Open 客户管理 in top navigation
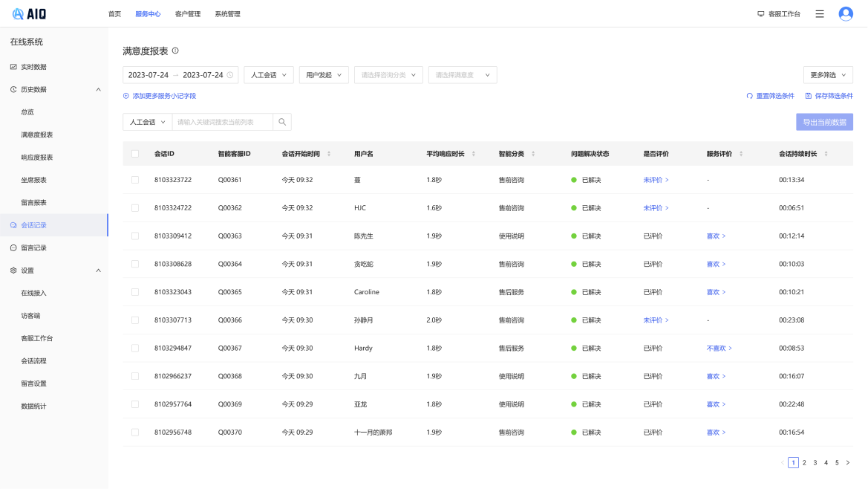Image resolution: width=868 pixels, height=489 pixels. tap(188, 14)
